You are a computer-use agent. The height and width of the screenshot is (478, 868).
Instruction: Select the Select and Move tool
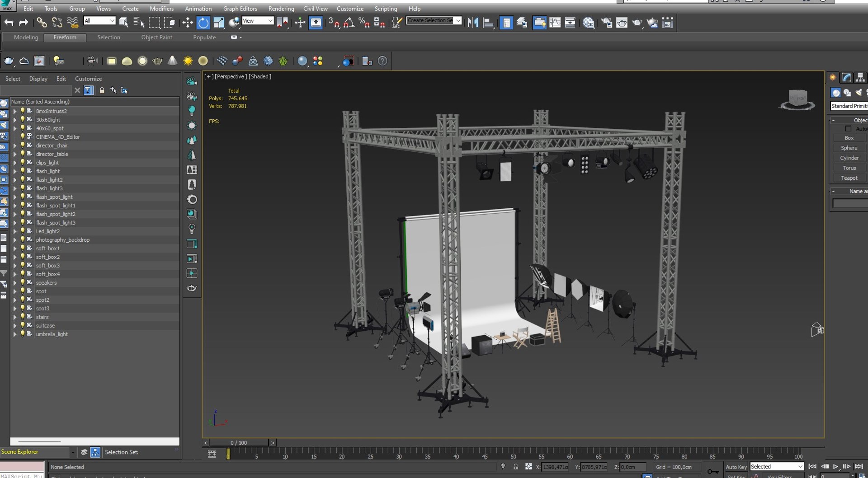[187, 22]
